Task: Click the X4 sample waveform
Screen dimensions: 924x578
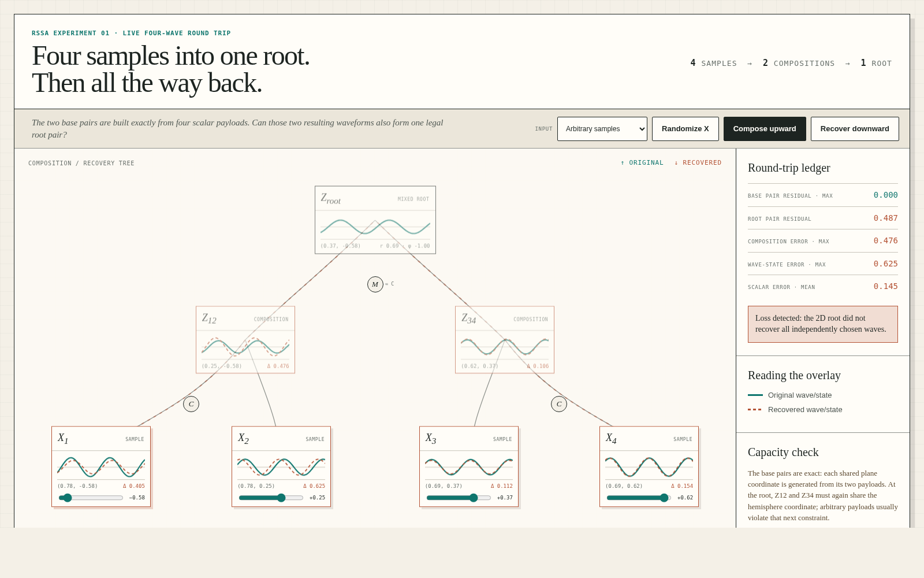Action: 649,466
